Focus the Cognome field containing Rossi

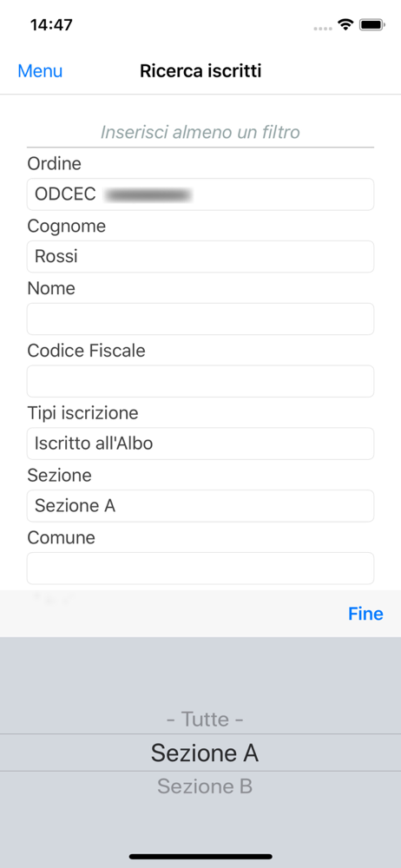point(200,256)
